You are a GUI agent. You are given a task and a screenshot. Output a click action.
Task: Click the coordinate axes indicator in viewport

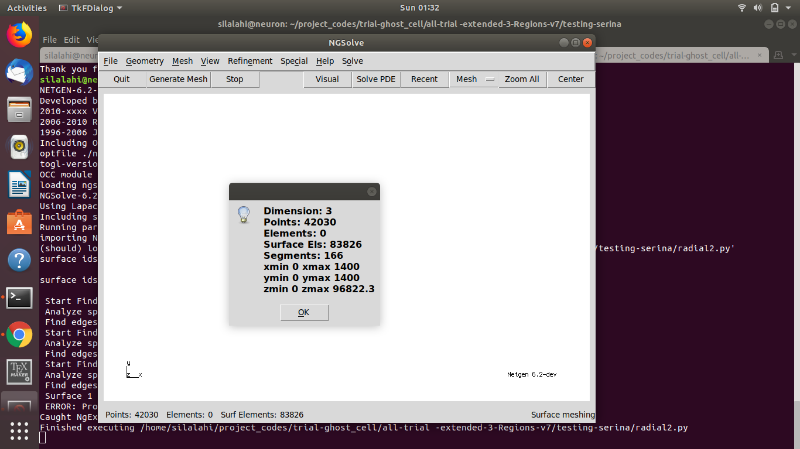coord(134,370)
